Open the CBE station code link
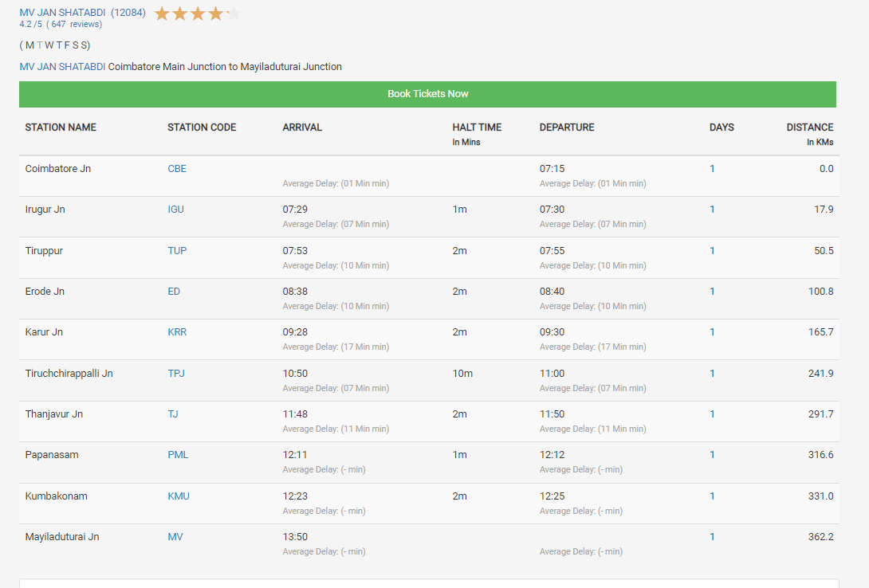This screenshot has height=588, width=869. coord(177,169)
